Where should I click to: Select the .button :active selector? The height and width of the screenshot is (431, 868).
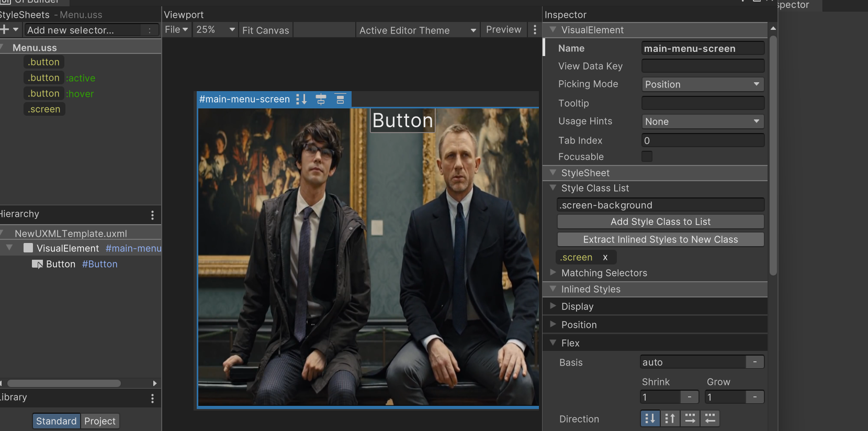pos(61,78)
